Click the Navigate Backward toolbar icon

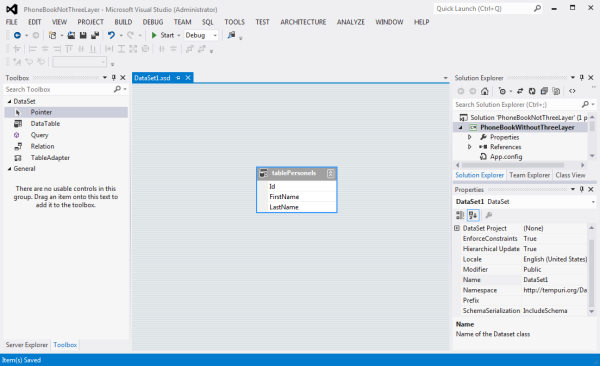coord(17,35)
